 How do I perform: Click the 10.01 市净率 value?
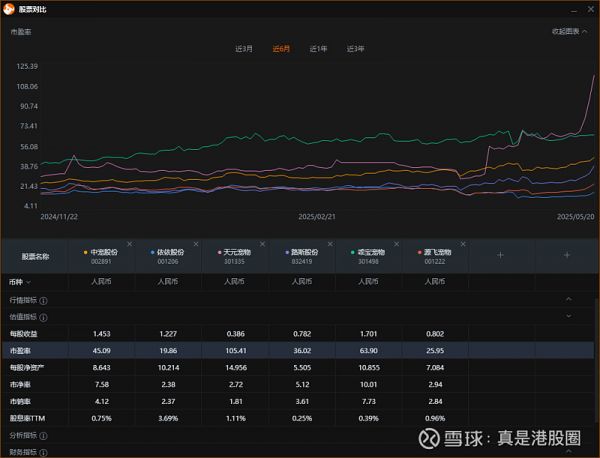coord(368,385)
